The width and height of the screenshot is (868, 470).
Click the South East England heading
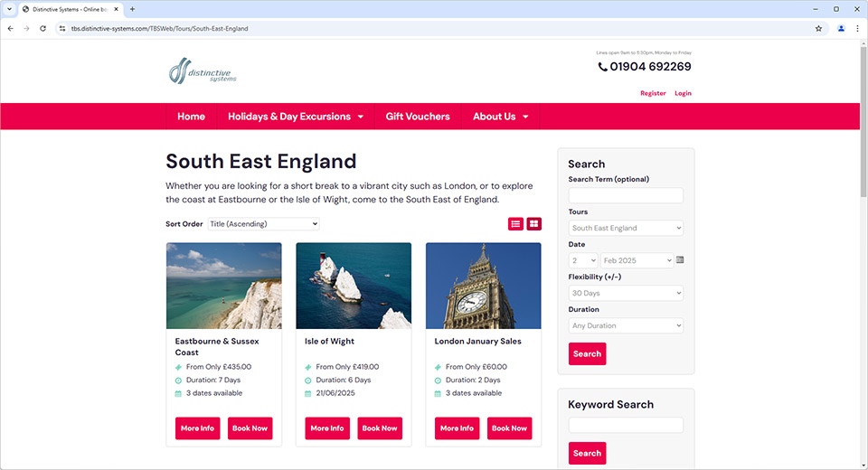click(x=260, y=161)
